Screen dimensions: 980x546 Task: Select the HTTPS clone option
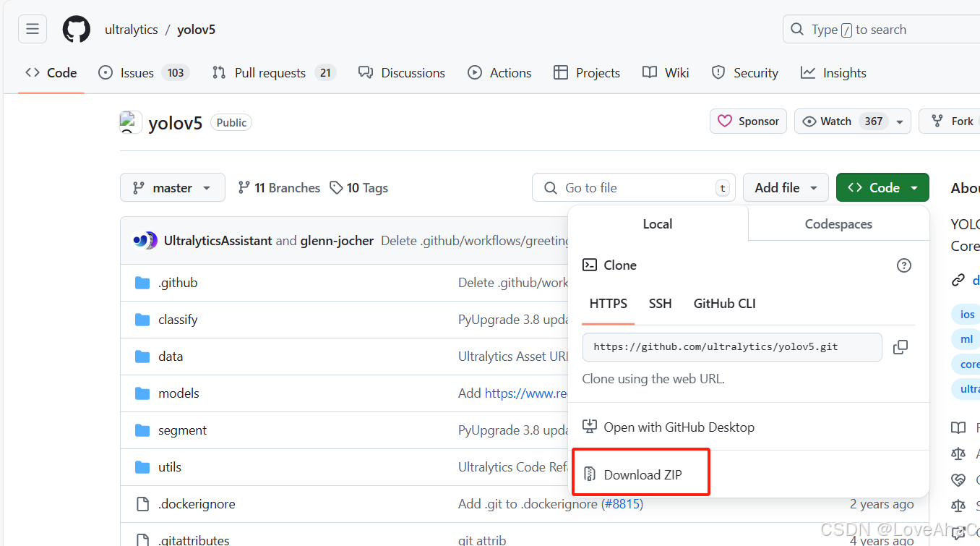[609, 304]
